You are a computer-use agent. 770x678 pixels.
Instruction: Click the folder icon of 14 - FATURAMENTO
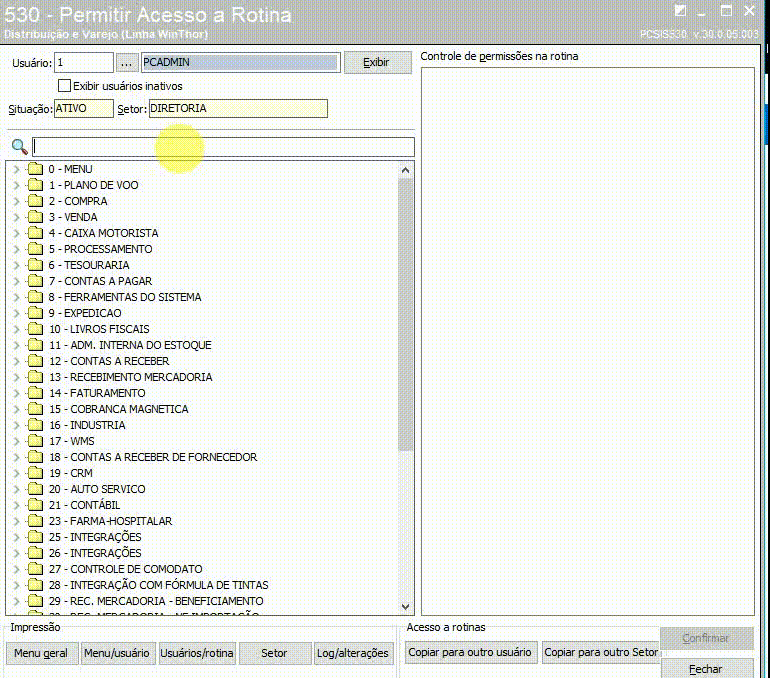point(35,393)
